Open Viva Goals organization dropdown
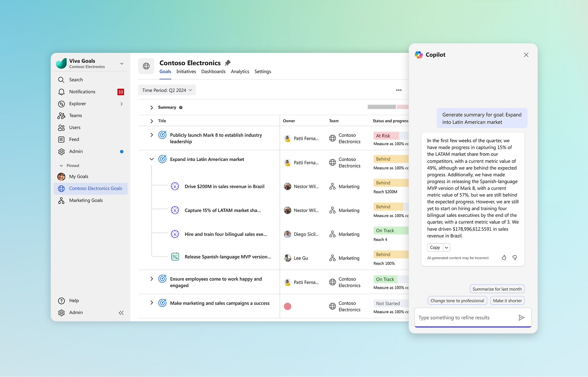 [x=122, y=64]
